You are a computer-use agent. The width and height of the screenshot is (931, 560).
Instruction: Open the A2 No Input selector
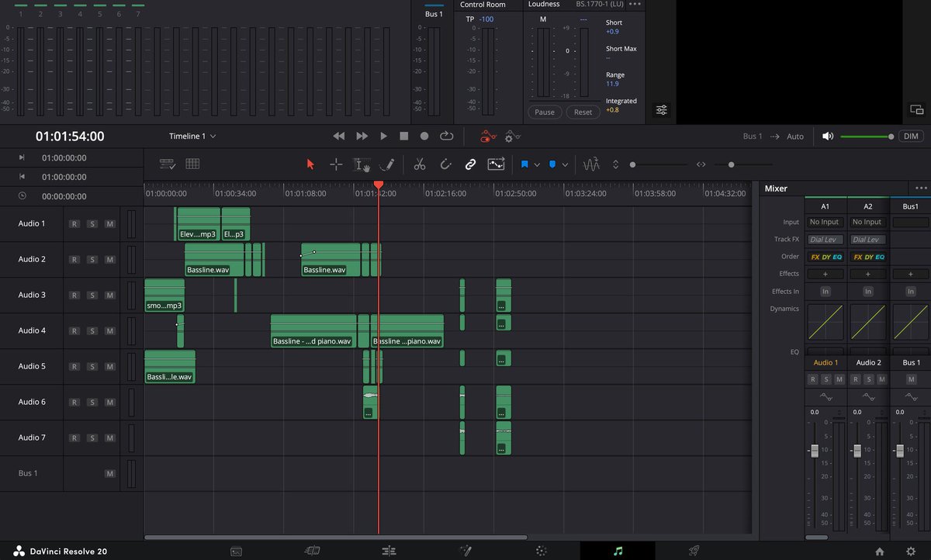(x=867, y=223)
